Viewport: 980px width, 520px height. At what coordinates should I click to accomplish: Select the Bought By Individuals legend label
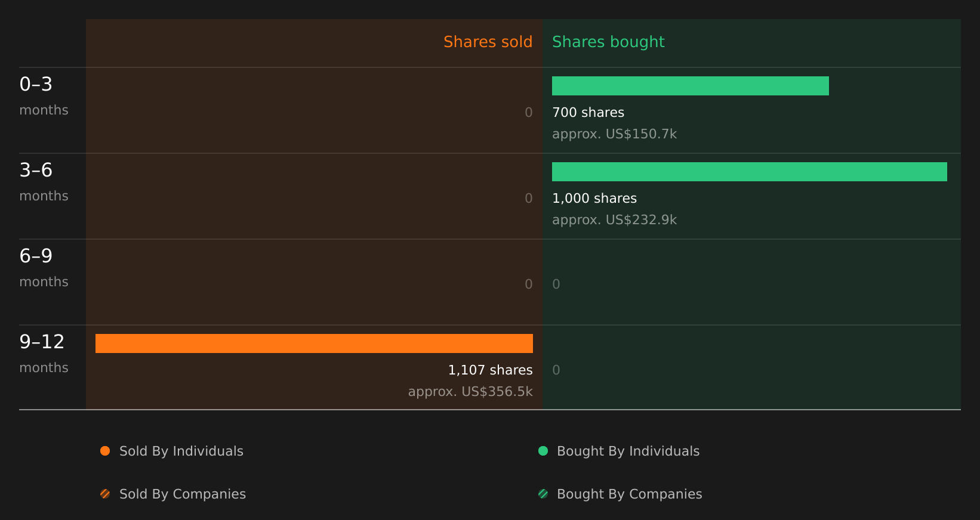point(628,451)
